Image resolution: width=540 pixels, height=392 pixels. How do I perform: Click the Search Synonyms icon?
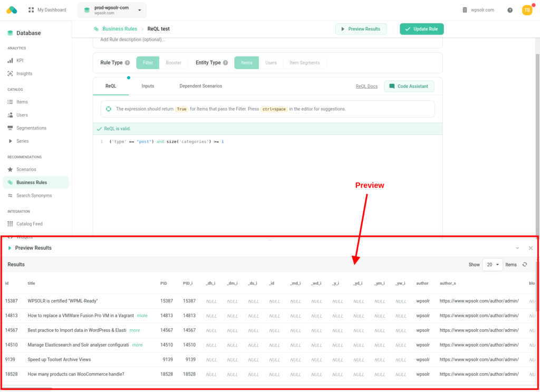pyautogui.click(x=11, y=196)
